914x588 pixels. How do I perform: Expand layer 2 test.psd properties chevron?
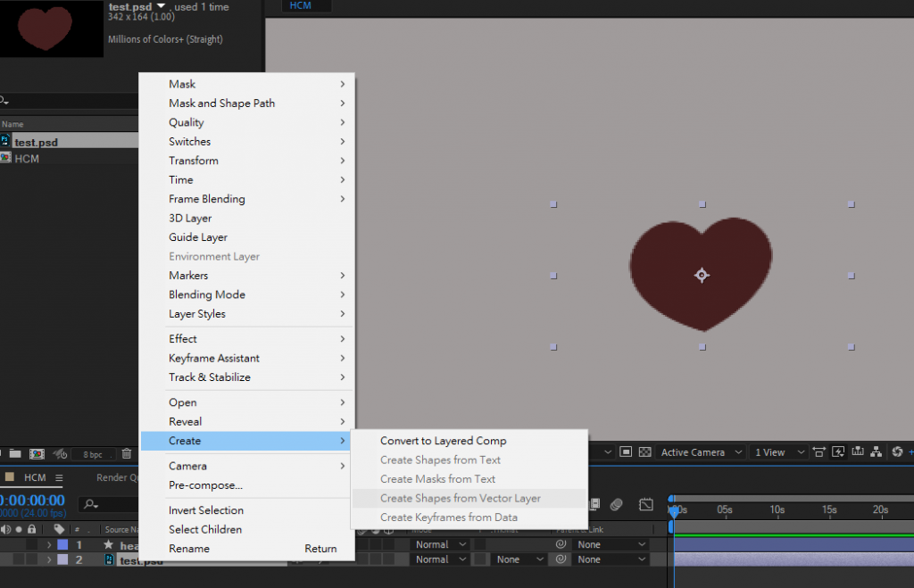pos(49,559)
